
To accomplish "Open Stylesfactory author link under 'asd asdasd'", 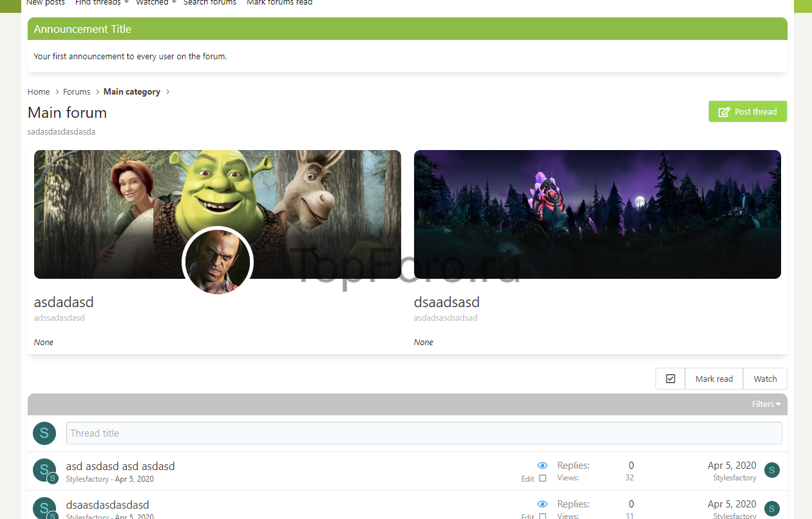I will pos(88,479).
